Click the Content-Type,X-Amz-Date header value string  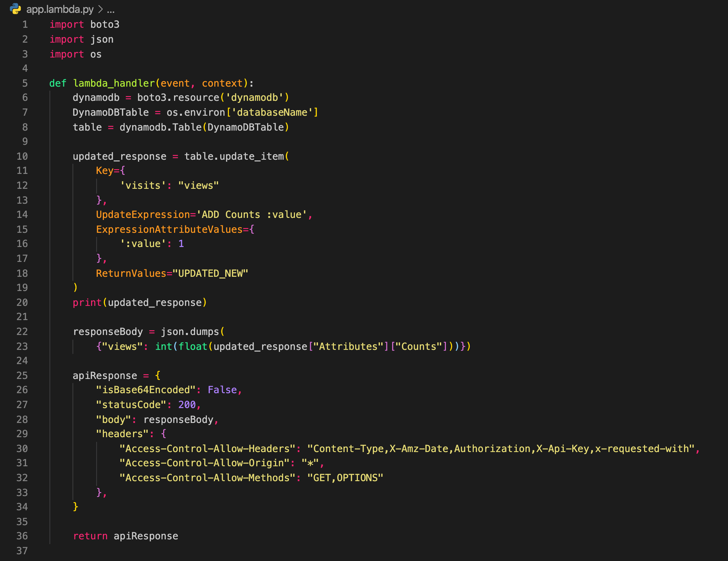pyautogui.click(x=501, y=449)
